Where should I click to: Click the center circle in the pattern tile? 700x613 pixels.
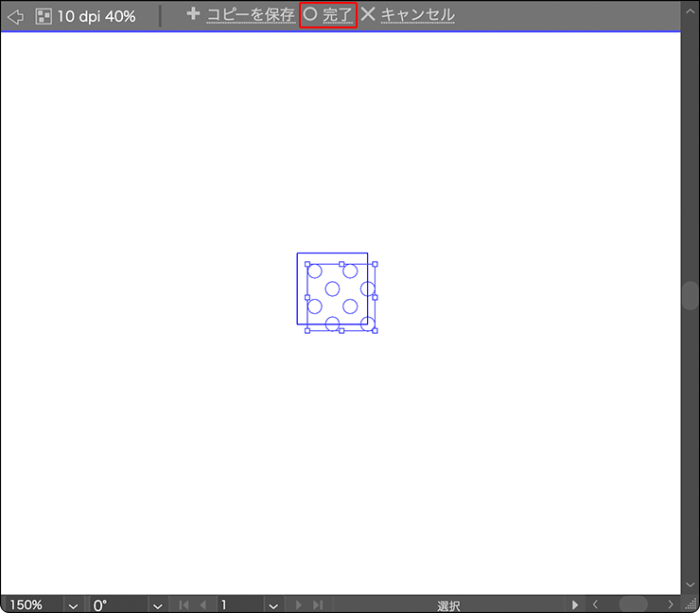(333, 289)
